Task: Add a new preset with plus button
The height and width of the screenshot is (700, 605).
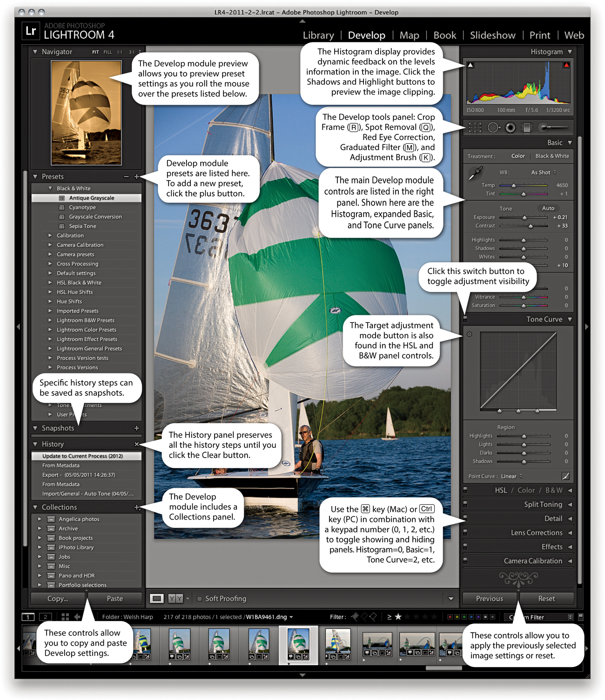Action: click(136, 177)
